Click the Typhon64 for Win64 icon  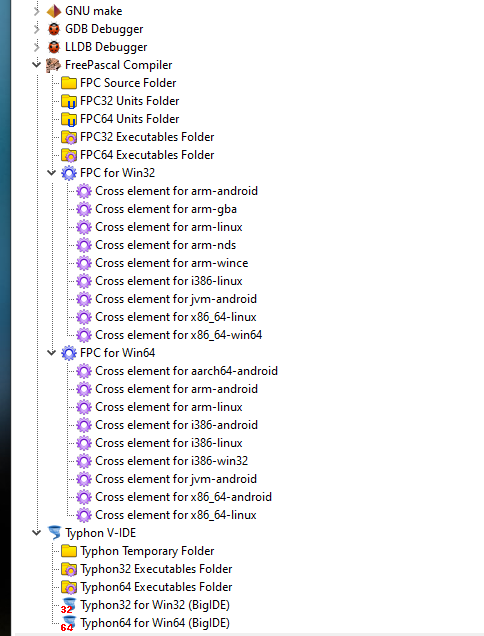point(68,623)
